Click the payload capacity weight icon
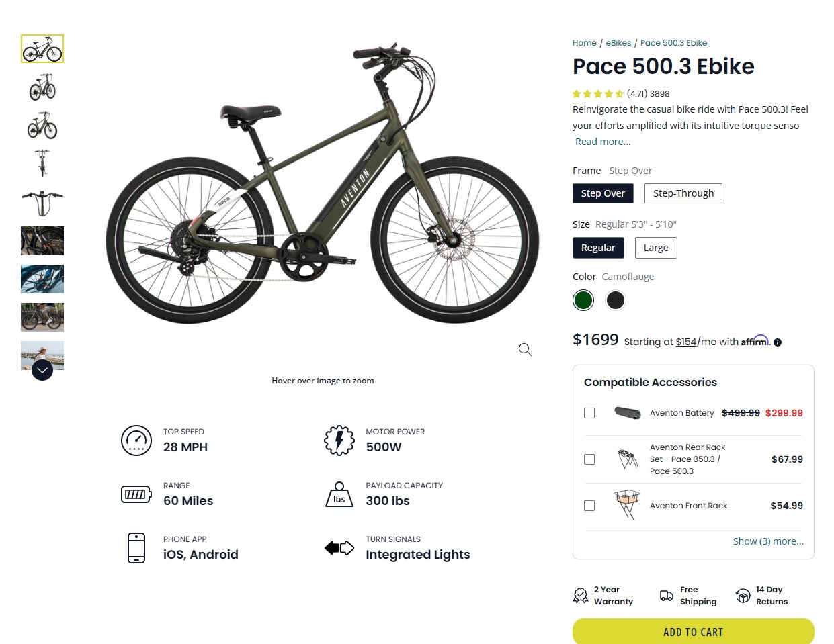This screenshot has height=644, width=834. point(339,495)
